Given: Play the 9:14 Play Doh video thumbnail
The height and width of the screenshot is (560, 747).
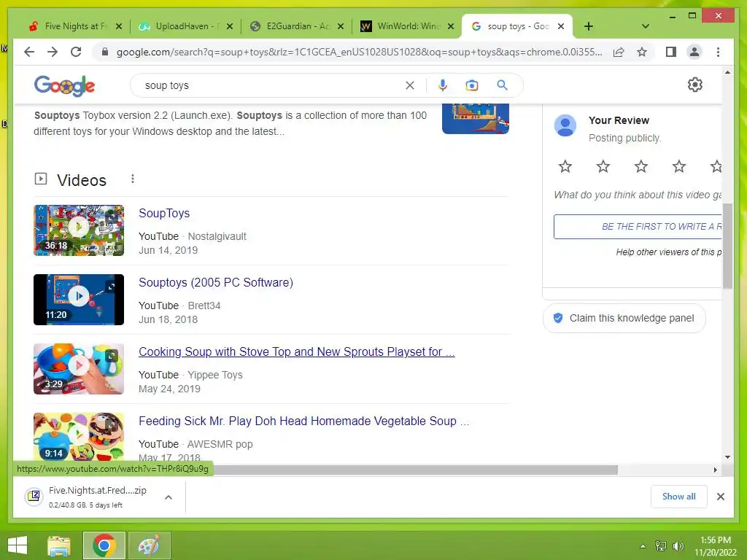Looking at the screenshot, I should [79, 436].
